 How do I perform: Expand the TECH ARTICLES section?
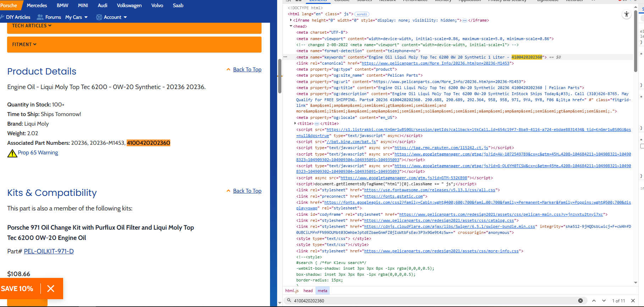click(x=134, y=28)
